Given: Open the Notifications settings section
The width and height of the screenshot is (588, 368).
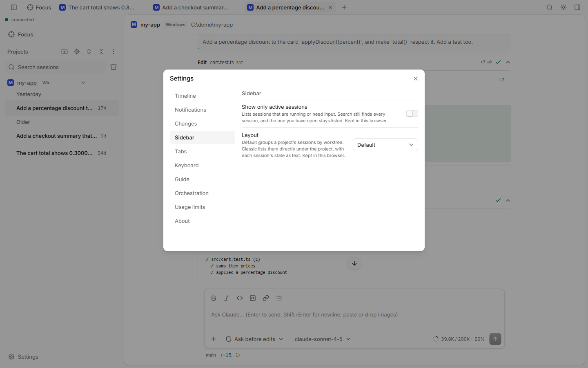Looking at the screenshot, I should pyautogui.click(x=203, y=110).
